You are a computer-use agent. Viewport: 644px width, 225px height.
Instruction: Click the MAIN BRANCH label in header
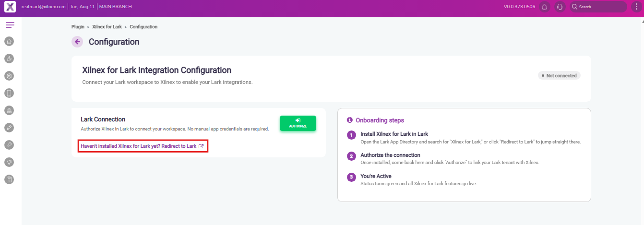pos(115,7)
